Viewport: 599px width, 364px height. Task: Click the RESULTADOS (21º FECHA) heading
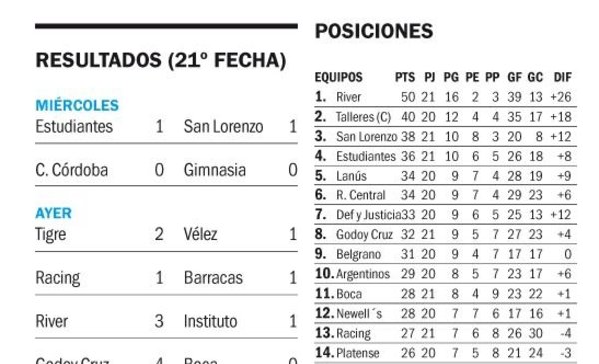click(x=161, y=60)
